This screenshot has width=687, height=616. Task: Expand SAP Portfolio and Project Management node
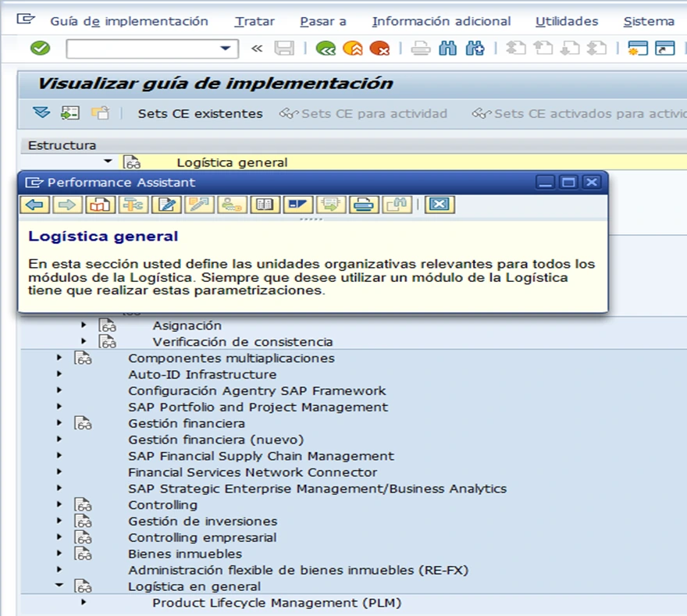pos(59,406)
